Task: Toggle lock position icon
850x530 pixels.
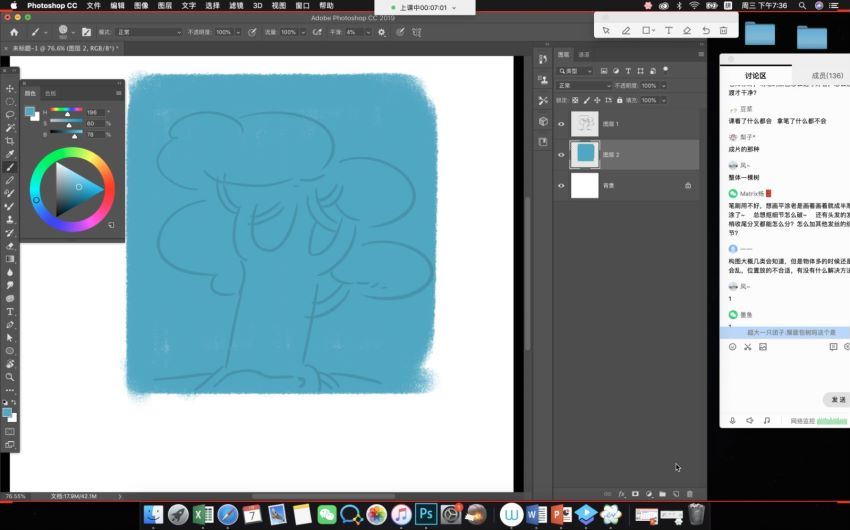Action: (597, 100)
